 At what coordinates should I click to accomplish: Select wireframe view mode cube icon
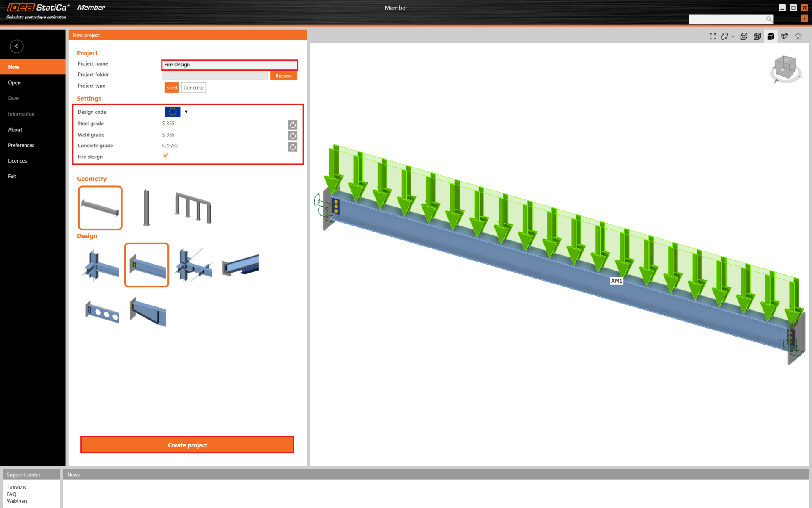[743, 36]
